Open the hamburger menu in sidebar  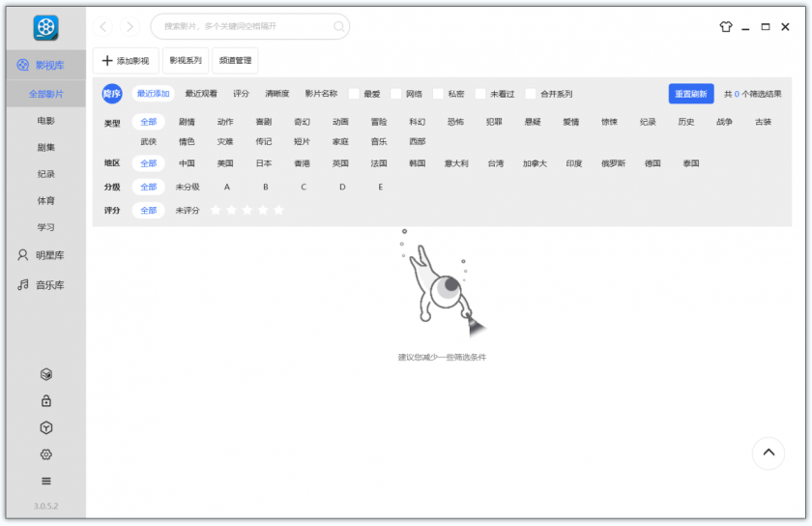[45, 481]
